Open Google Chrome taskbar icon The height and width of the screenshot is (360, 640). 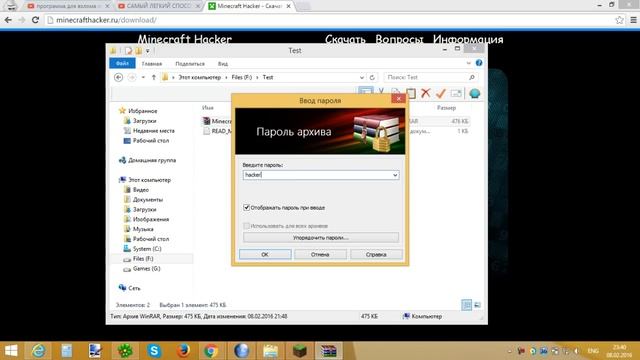point(211,351)
